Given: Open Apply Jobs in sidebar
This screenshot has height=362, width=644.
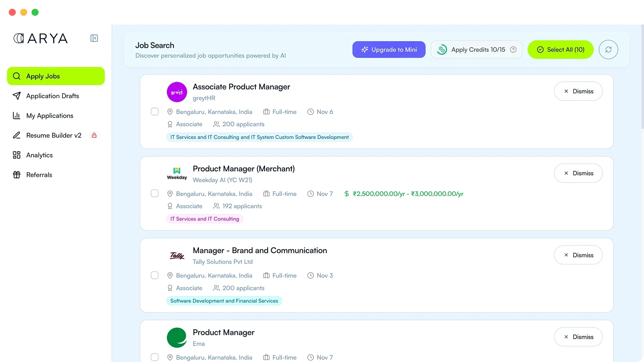Looking at the screenshot, I should pyautogui.click(x=56, y=76).
